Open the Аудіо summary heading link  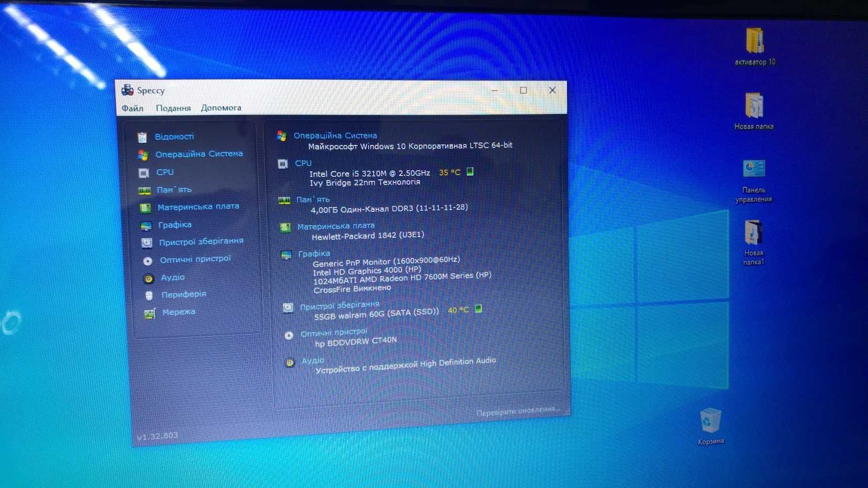coord(313,361)
